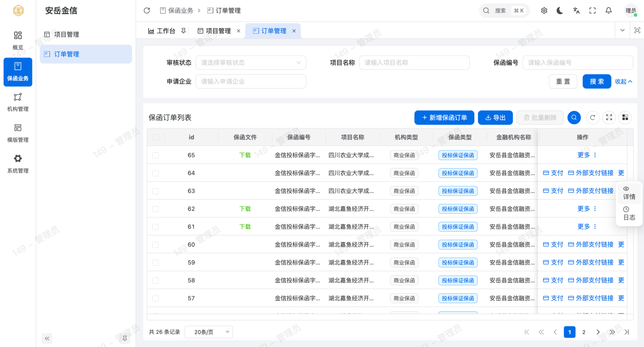The image size is (644, 347).
Task: Click the 新增保函订单 button
Action: 444,118
